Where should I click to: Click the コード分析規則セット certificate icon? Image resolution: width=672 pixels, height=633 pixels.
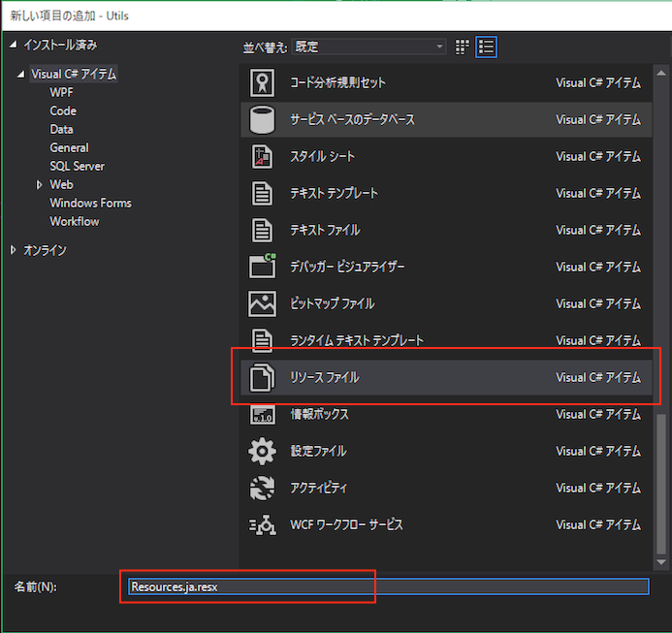262,82
